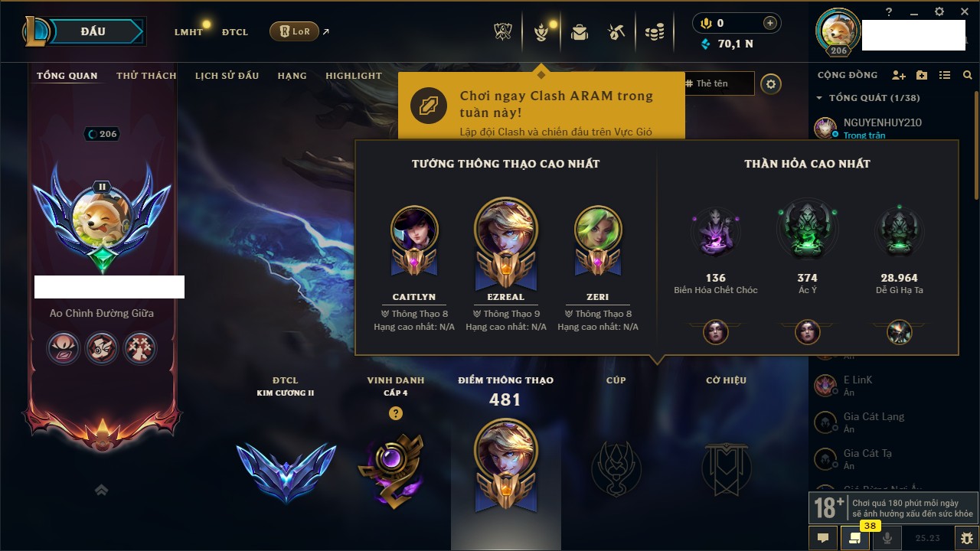
Task: Click the friends list scrollbar
Action: 975,145
